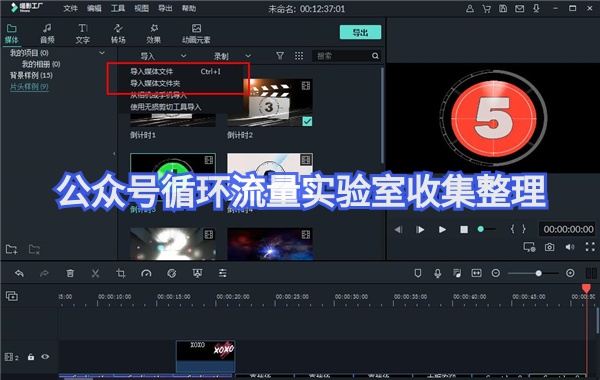Click the grid view icon
This screenshot has width=600, height=380.
299,56
